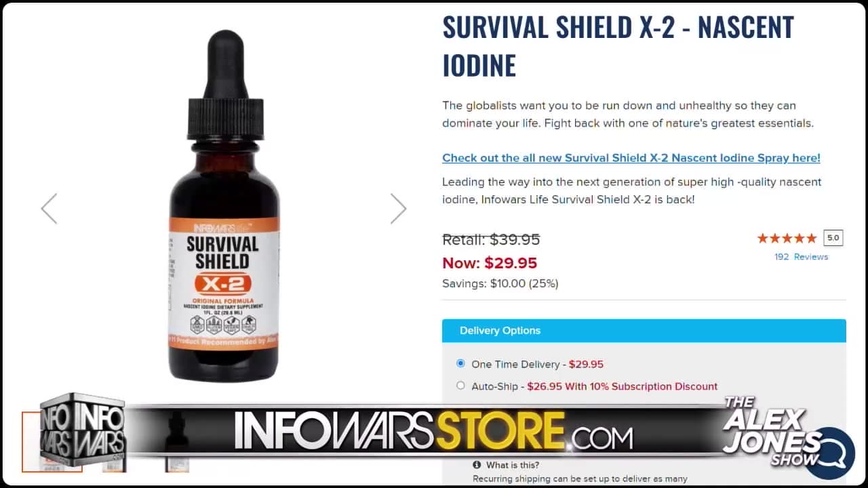Click the Survival Shield X-2 product title

(618, 46)
